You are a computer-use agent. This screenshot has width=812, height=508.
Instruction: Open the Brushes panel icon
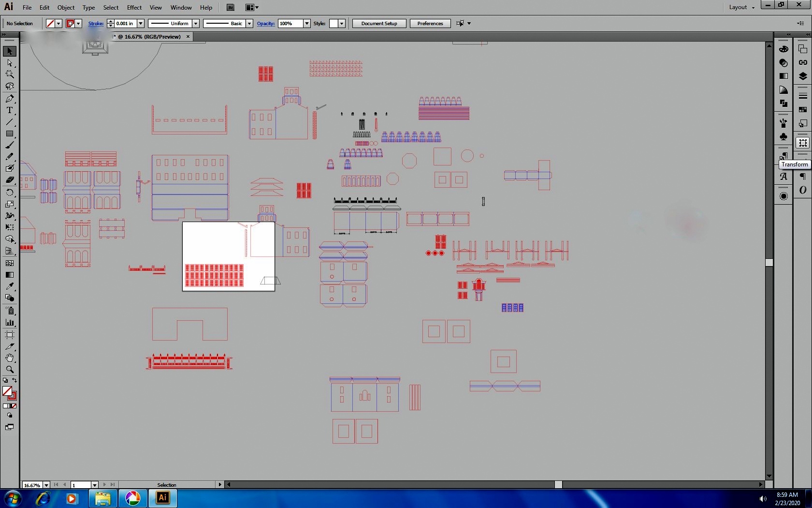[783, 123]
